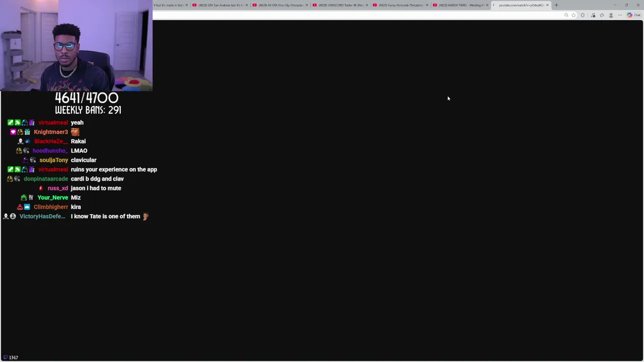Switch to the Corey Holcomb Threatens tab
This screenshot has height=362, width=644.
[x=400, y=5]
